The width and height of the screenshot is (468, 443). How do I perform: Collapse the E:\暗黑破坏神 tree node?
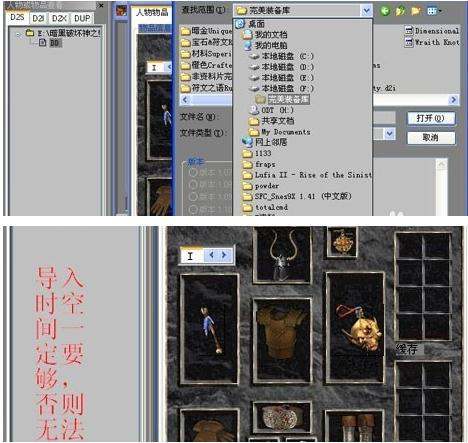point(19,33)
